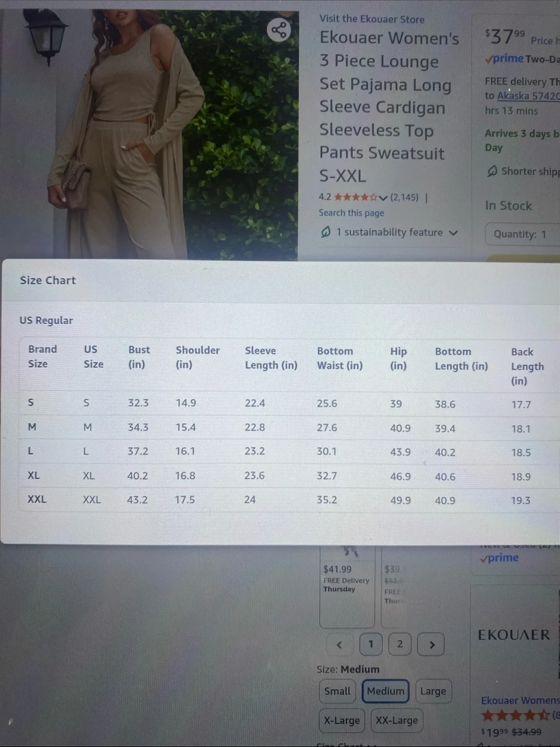Select the Small size button
Viewport: 560px width, 747px height.
(x=337, y=692)
